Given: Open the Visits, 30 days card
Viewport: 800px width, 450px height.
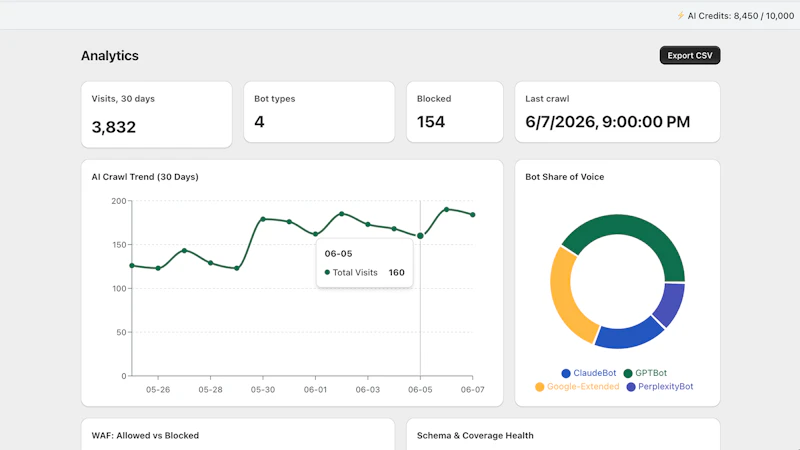Looking at the screenshot, I should (x=157, y=114).
